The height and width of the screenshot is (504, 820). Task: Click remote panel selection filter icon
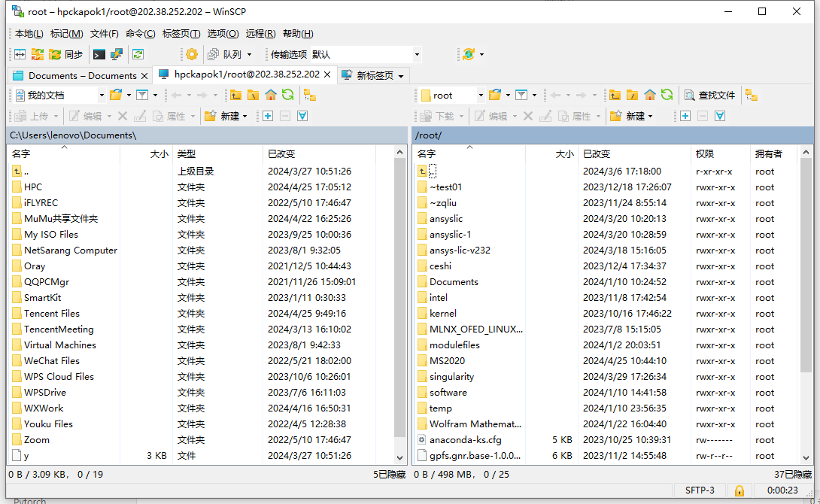(x=720, y=116)
